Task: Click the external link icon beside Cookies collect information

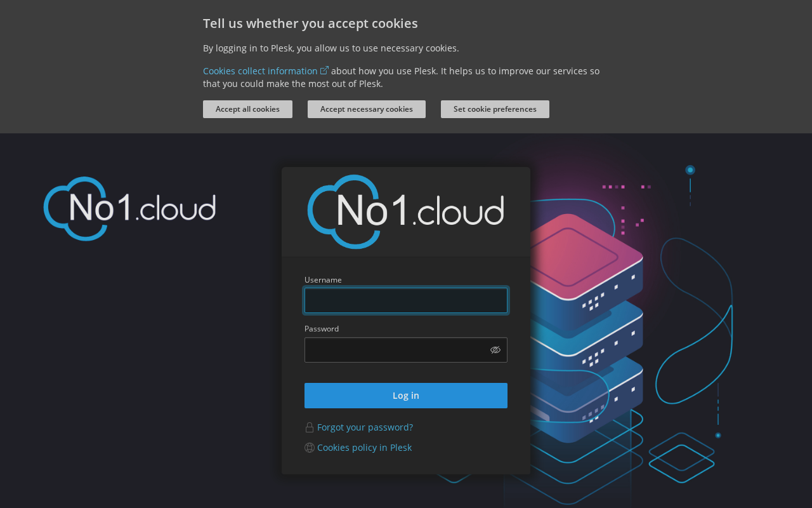Action: (x=325, y=70)
